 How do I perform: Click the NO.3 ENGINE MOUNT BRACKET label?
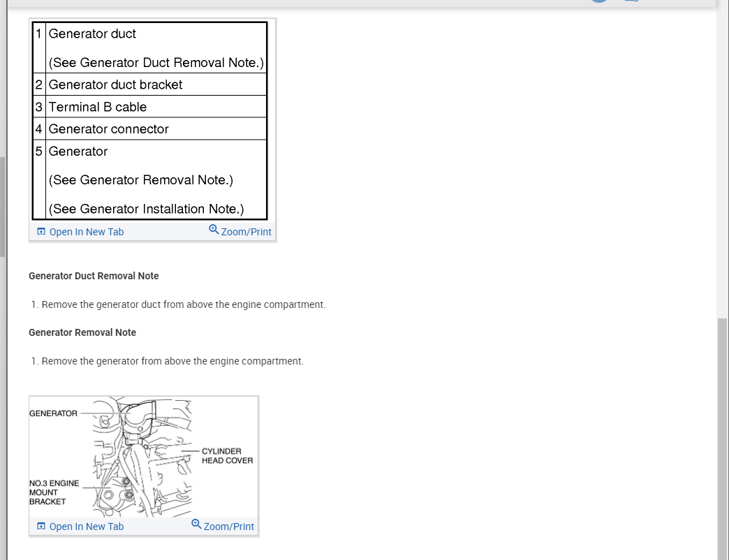(54, 492)
